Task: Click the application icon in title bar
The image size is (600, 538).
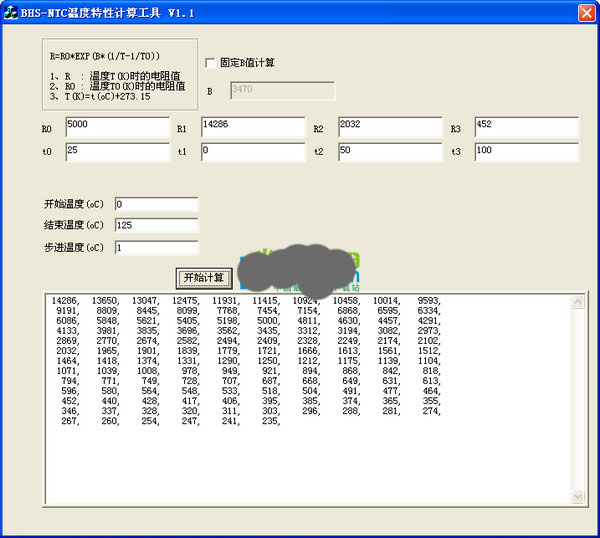Action: [11, 12]
